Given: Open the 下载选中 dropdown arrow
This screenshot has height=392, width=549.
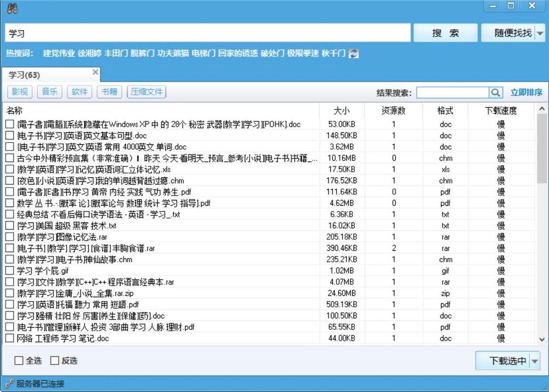Looking at the screenshot, I should [535, 361].
